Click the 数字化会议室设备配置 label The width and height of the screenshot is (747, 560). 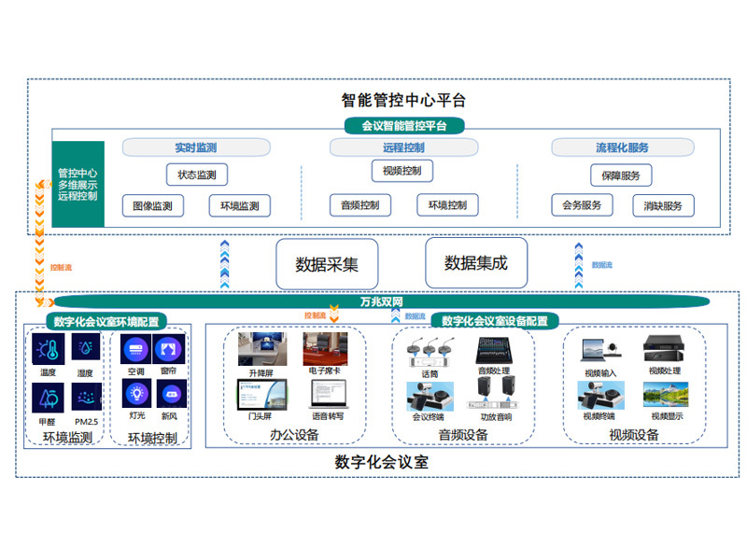[495, 321]
